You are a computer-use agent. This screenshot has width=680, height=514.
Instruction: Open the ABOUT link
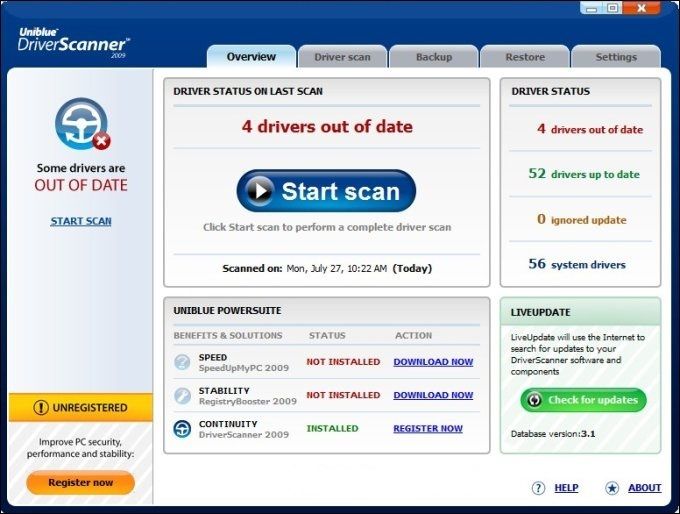coord(645,488)
